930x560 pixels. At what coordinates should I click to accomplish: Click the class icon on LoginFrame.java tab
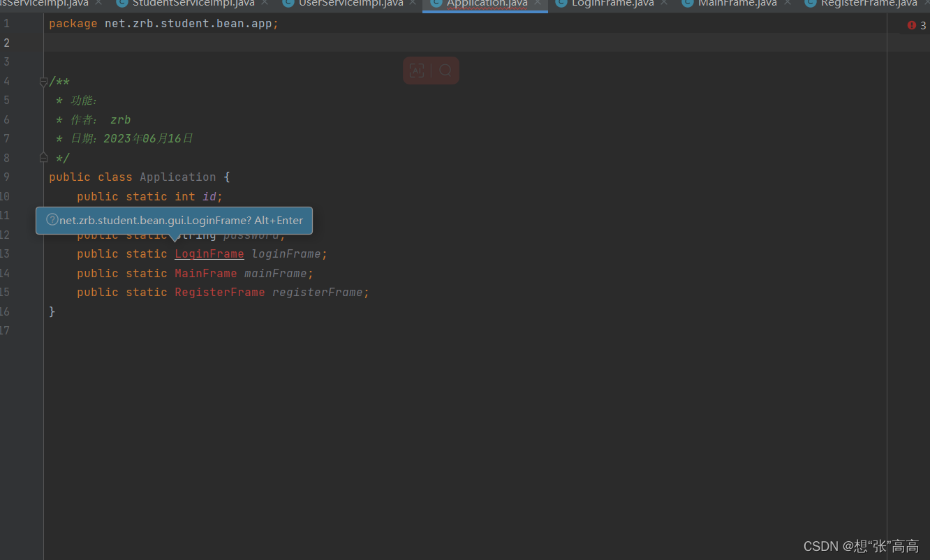pyautogui.click(x=561, y=3)
